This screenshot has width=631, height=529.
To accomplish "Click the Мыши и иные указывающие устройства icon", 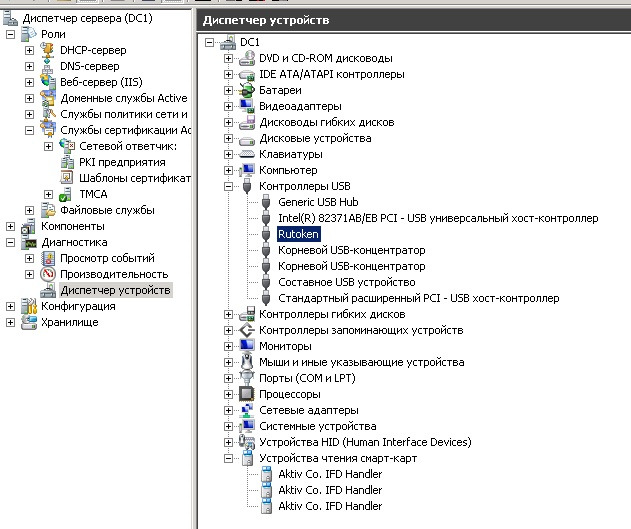I will pyautogui.click(x=248, y=362).
